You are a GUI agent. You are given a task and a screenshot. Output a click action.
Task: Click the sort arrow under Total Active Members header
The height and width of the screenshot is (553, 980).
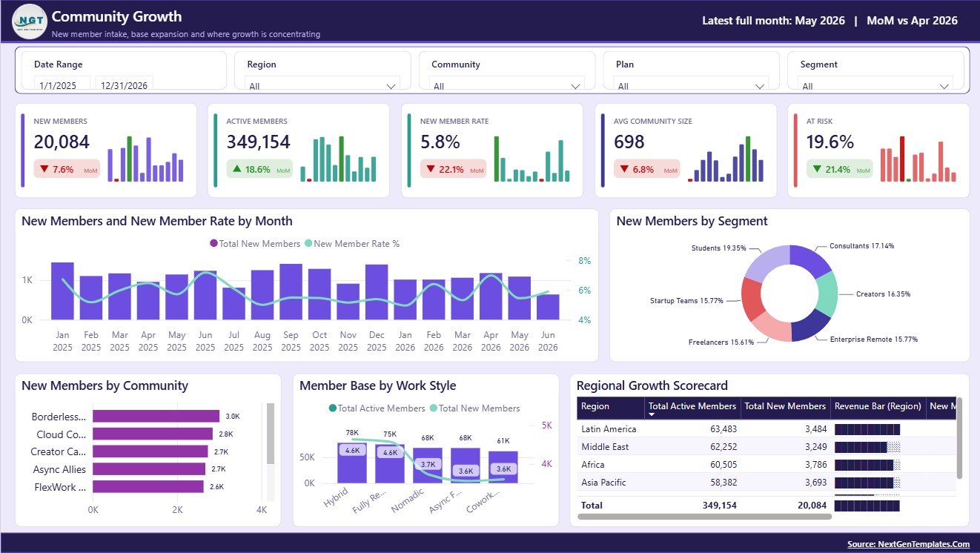coord(652,415)
